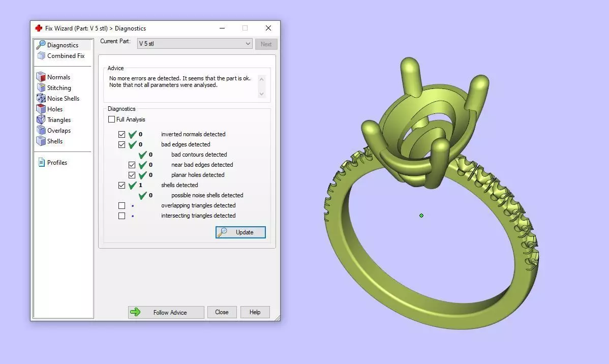Click the Combined Fix label
Image resolution: width=609 pixels, height=364 pixels.
(66, 55)
